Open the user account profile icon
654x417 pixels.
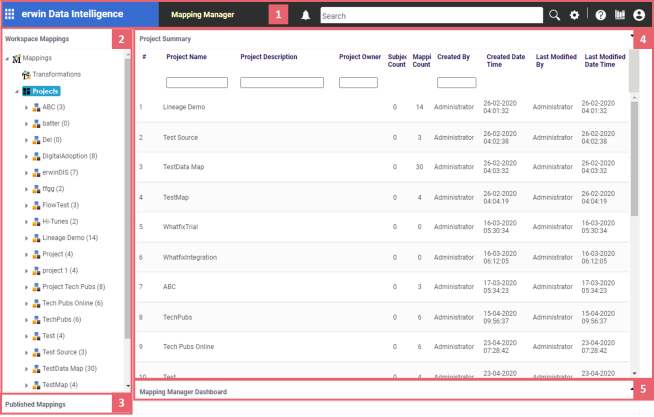pyautogui.click(x=639, y=15)
